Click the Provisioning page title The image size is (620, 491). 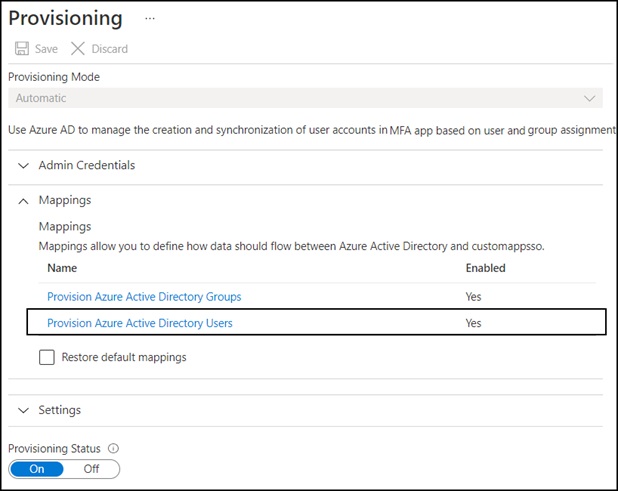pyautogui.click(x=66, y=19)
